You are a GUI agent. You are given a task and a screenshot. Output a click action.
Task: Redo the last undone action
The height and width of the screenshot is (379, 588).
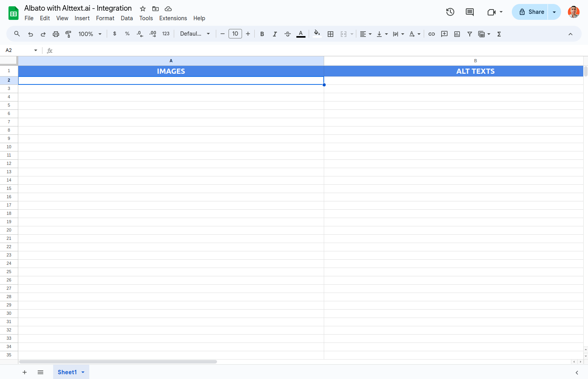[x=43, y=34]
